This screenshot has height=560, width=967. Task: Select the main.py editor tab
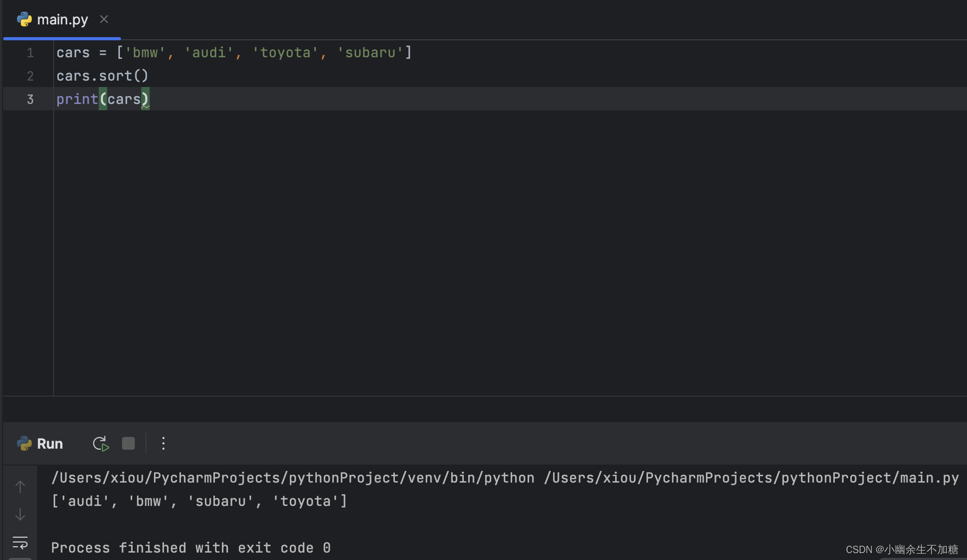coord(62,20)
